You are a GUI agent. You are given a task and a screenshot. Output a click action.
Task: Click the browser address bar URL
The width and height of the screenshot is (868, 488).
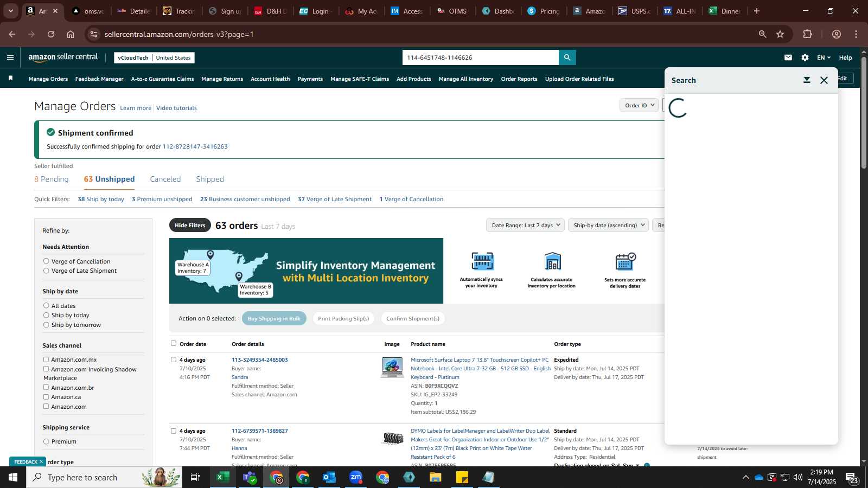[179, 34]
